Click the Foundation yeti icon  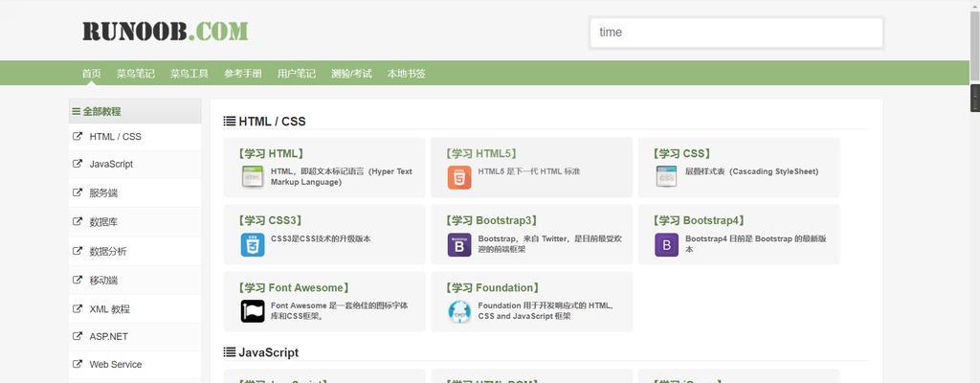[459, 311]
